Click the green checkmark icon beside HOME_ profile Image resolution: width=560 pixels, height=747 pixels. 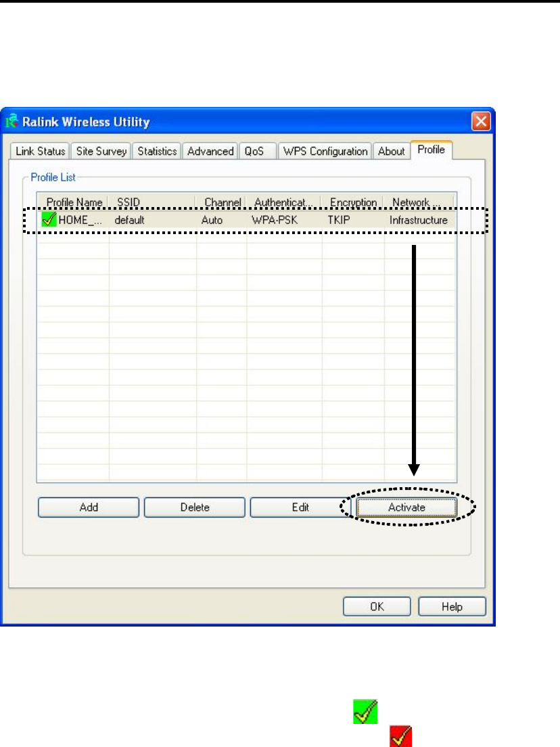[49, 220]
